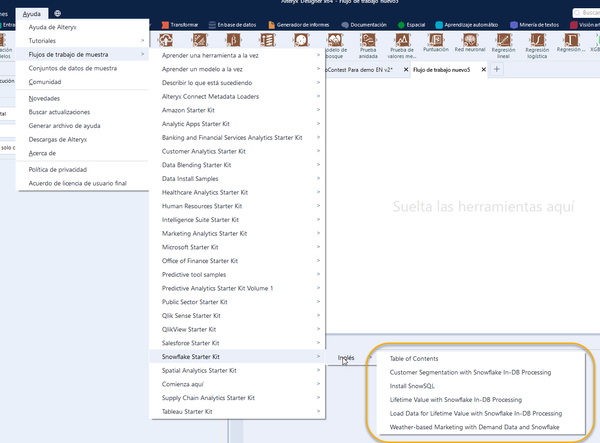Switch to the Flujo de trabajo nuevo5 tab
600x443 pixels.
point(442,70)
